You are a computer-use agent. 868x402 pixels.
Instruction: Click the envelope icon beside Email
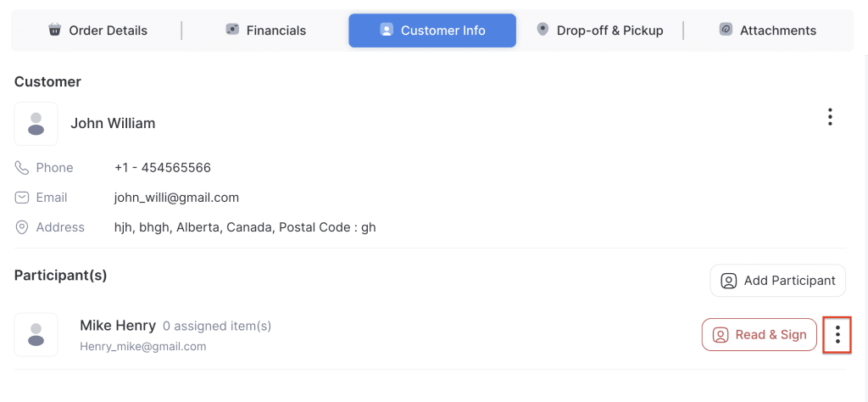coord(22,198)
